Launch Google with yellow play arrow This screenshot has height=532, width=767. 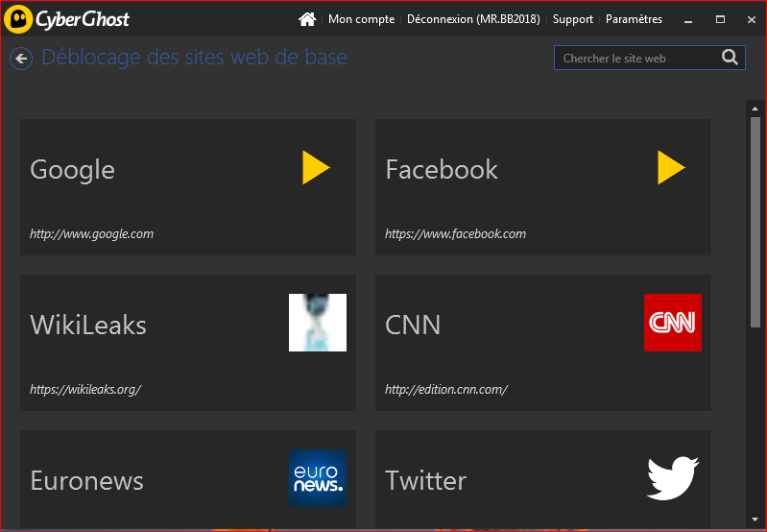316,167
